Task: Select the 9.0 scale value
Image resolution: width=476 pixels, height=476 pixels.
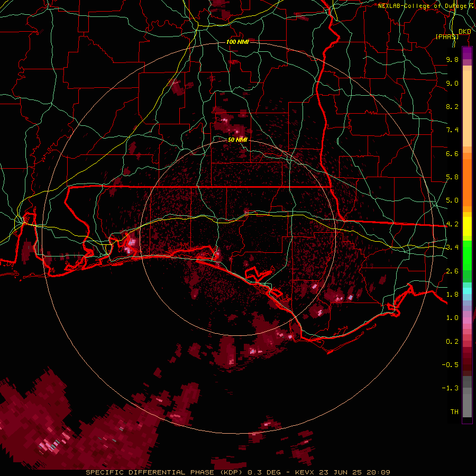Action: [452, 83]
